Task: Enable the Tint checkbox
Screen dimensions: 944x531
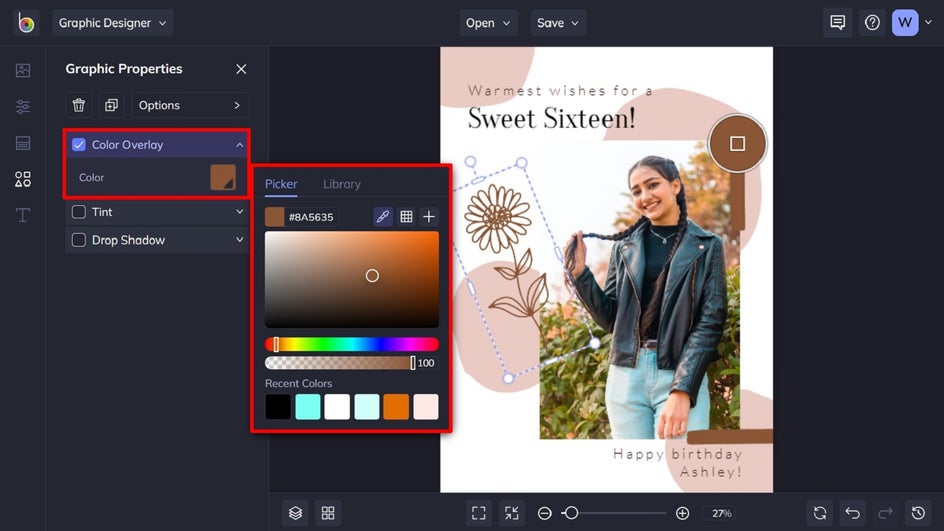Action: tap(79, 212)
